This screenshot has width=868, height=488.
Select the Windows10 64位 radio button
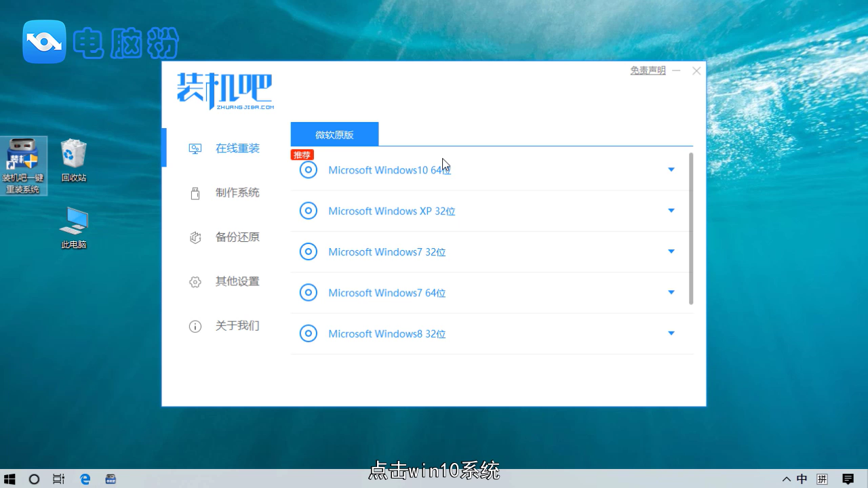[x=309, y=170]
